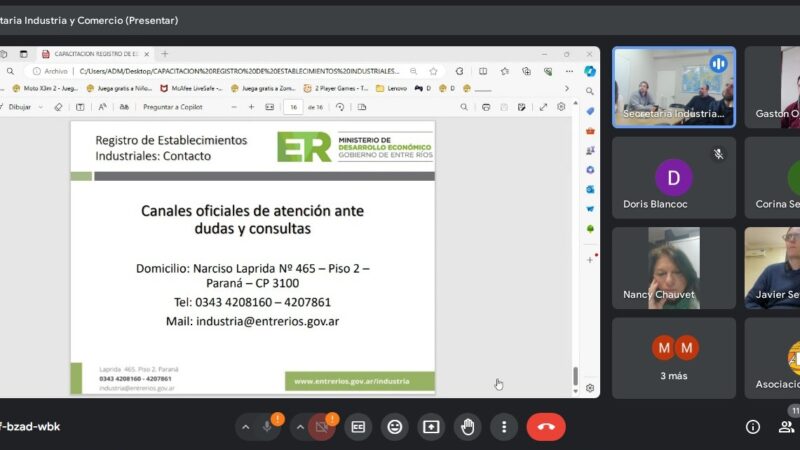Viewport: 800px width, 450px height.
Task: Open Edge settings and more menu
Action: (x=569, y=71)
